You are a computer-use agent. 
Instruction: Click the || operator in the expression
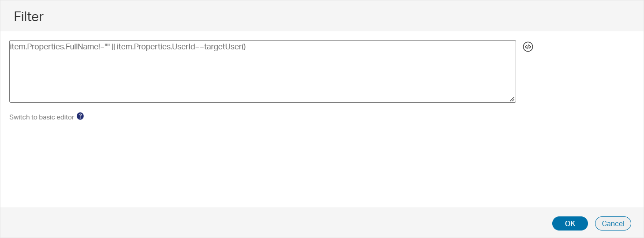click(113, 47)
